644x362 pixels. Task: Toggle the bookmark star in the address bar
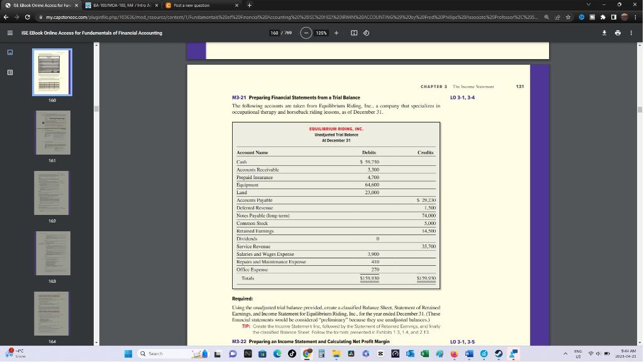coord(568,18)
